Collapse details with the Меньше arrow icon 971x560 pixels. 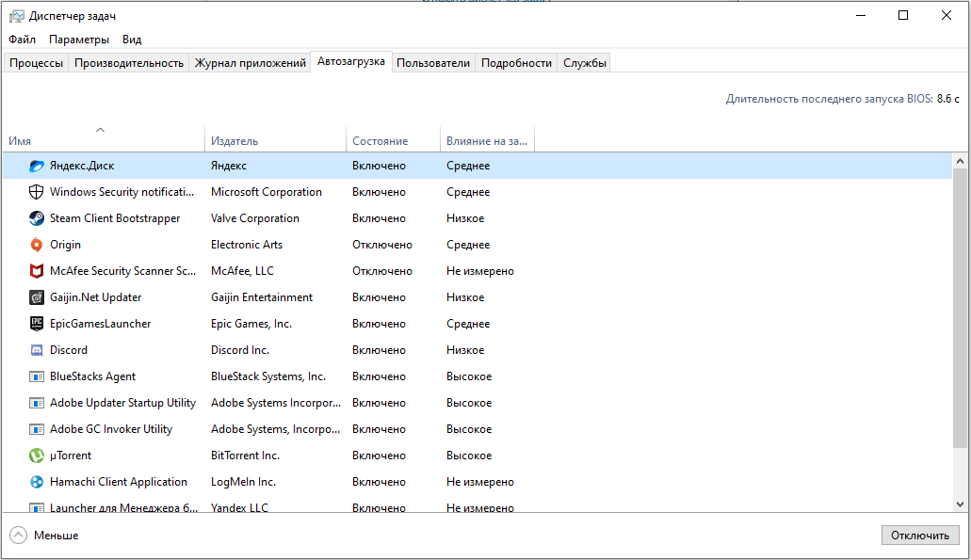[19, 536]
